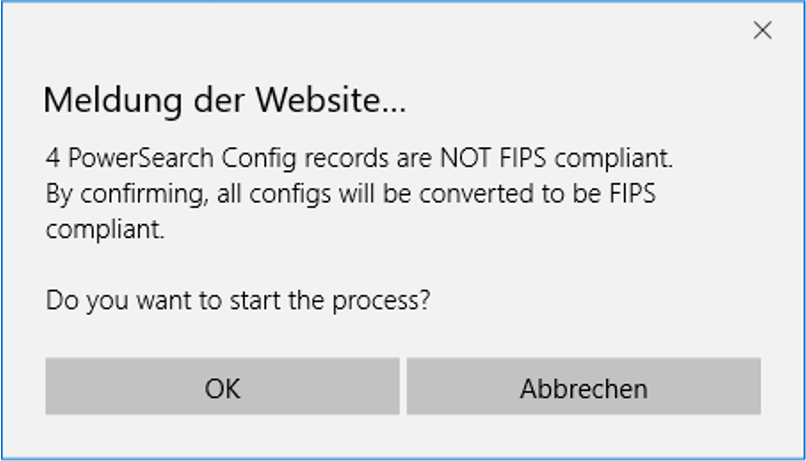This screenshot has width=806, height=461.
Task: Reject the prompt using the Abbrechen button
Action: 583,386
